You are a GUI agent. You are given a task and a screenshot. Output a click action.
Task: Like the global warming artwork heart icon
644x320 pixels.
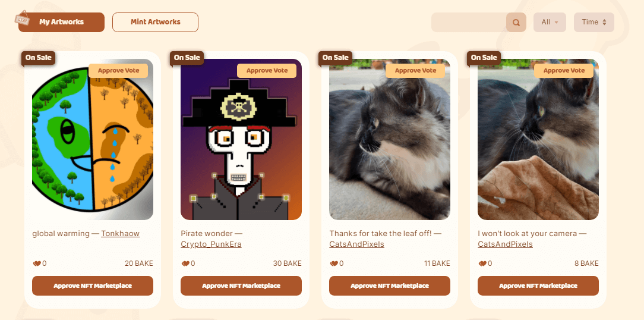click(37, 263)
